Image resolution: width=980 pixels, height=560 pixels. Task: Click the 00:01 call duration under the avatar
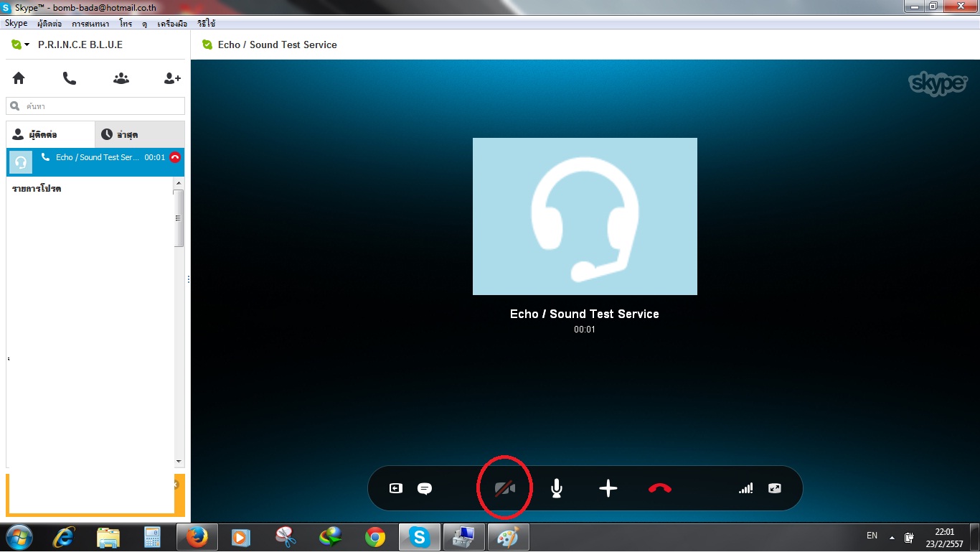(585, 330)
